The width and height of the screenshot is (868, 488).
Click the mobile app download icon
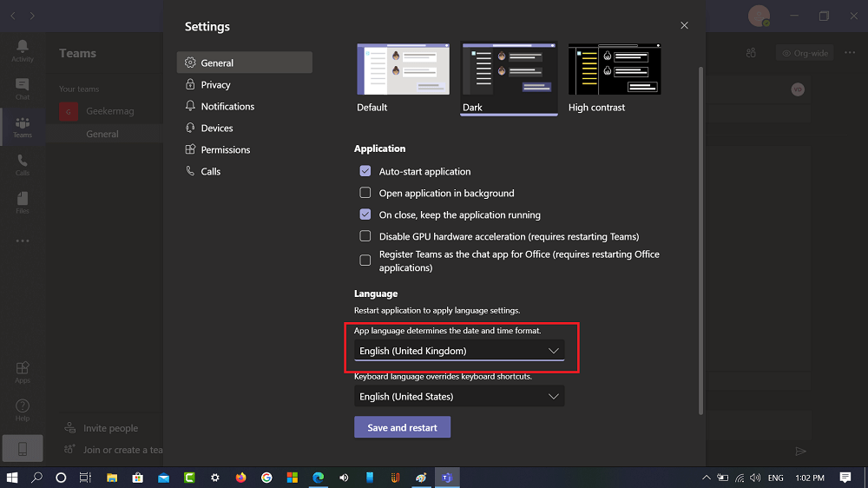coord(23,448)
